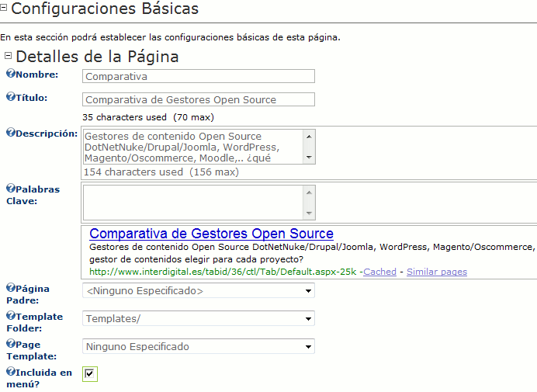Open the Page Template dropdown

(199, 346)
